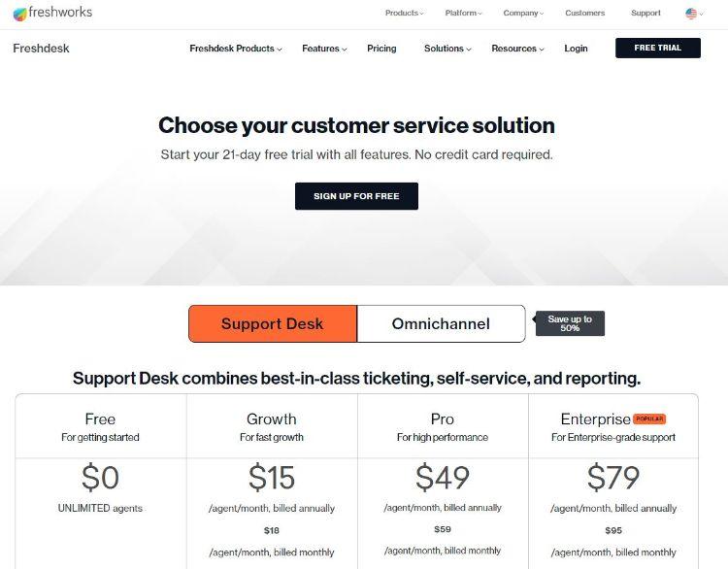
Task: Expand the top Products menu
Action: click(404, 14)
